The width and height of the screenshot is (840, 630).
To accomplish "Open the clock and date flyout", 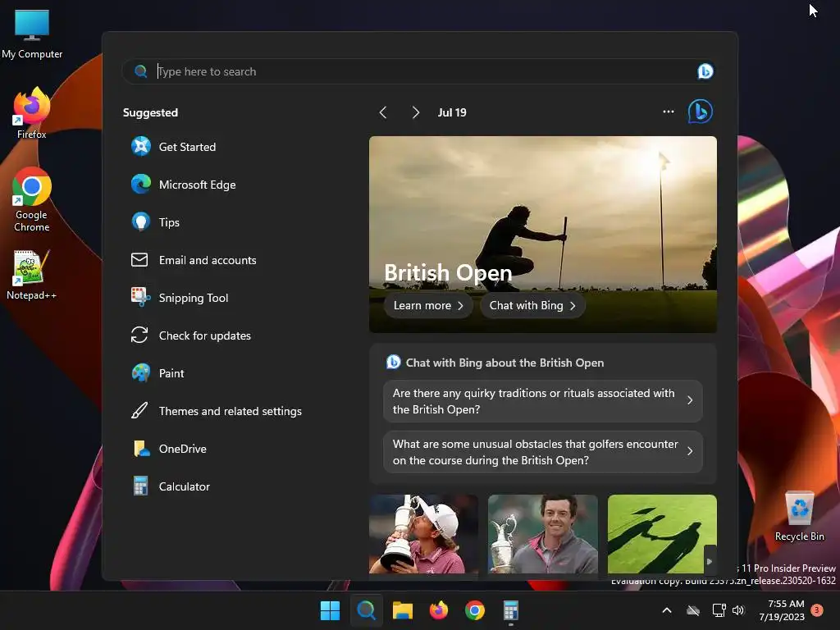I will [782, 610].
